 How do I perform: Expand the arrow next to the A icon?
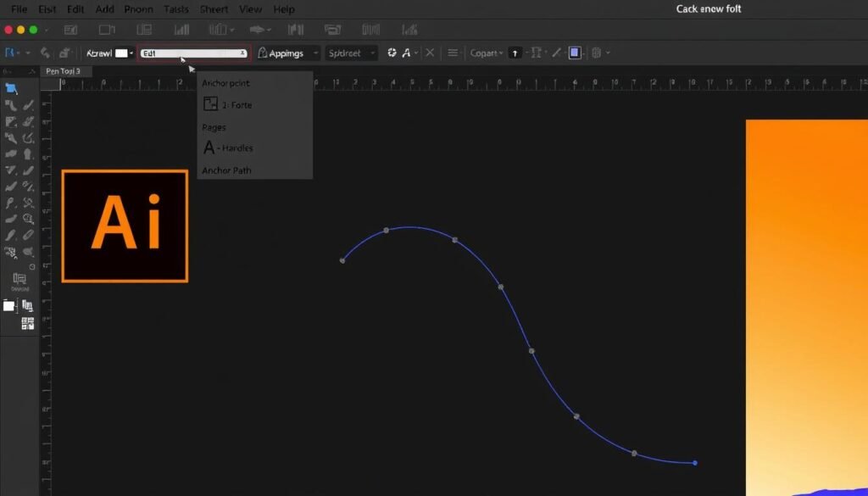pyautogui.click(x=415, y=53)
